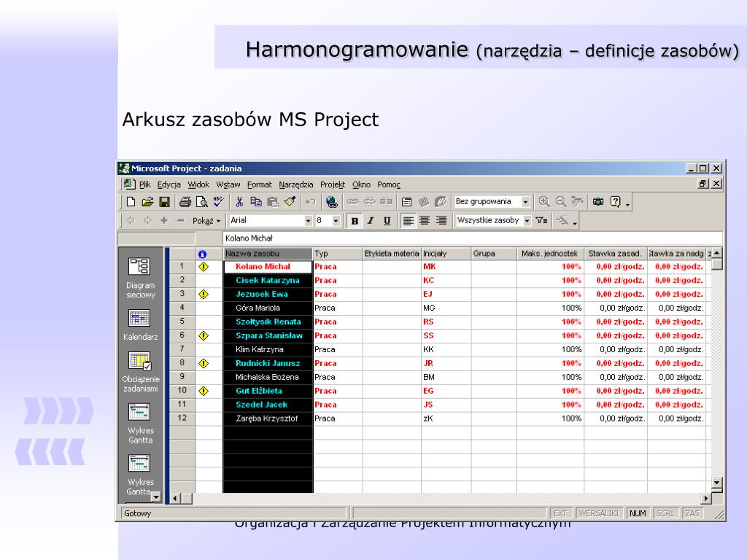Paste with the clipboard icon
Image resolution: width=747 pixels, height=560 pixels.
coord(273,202)
